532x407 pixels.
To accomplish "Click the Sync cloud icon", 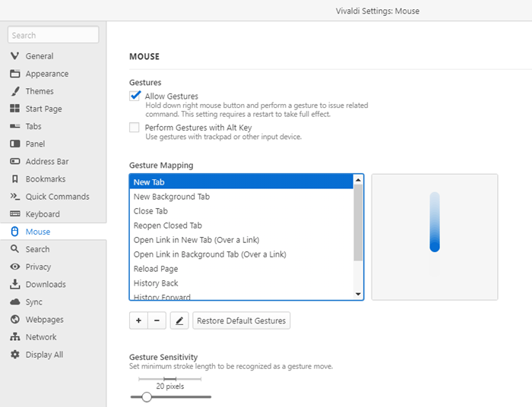I will (x=14, y=301).
